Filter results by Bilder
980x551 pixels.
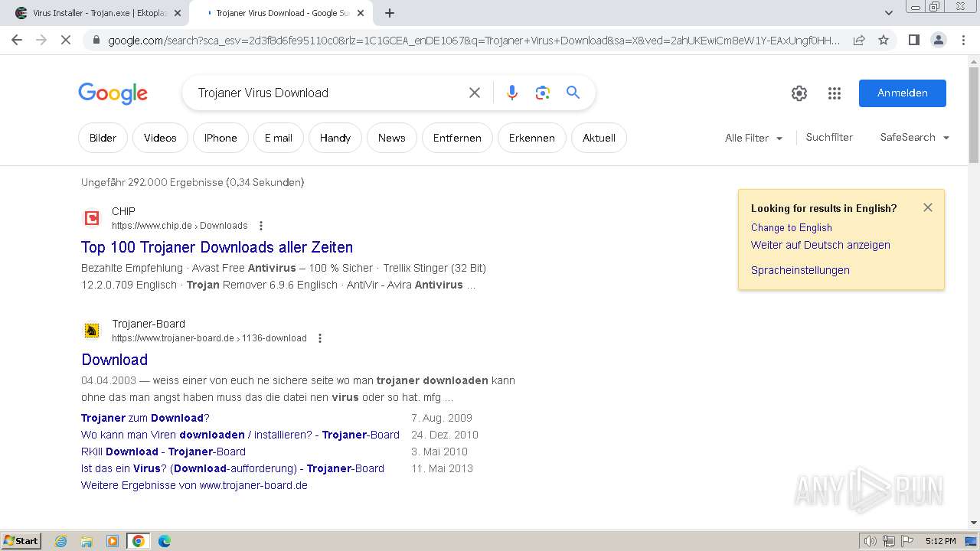pos(103,138)
